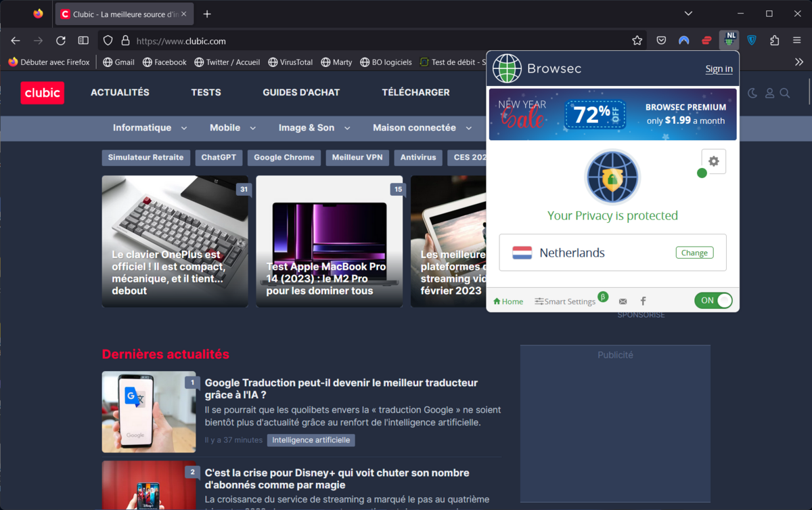Turn off the Browsec ON switch

pos(713,301)
